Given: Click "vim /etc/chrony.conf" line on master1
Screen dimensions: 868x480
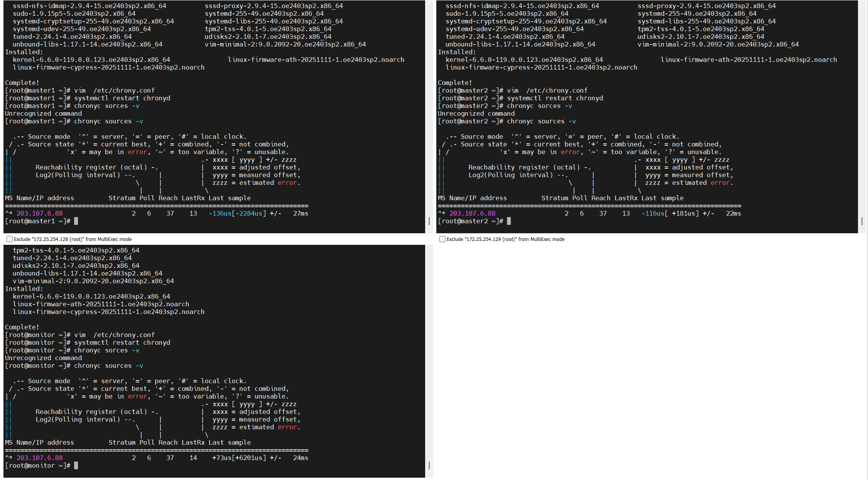Looking at the screenshot, I should (x=114, y=90).
